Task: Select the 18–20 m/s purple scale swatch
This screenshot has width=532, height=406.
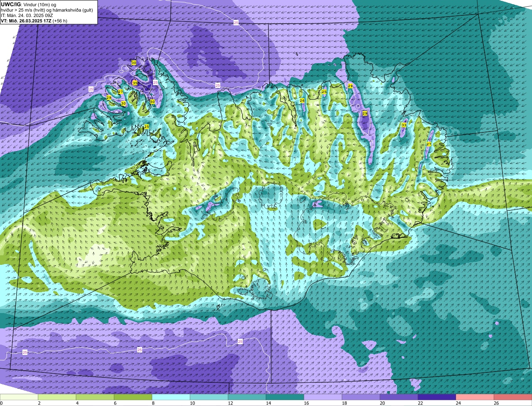Action: tap(361, 397)
